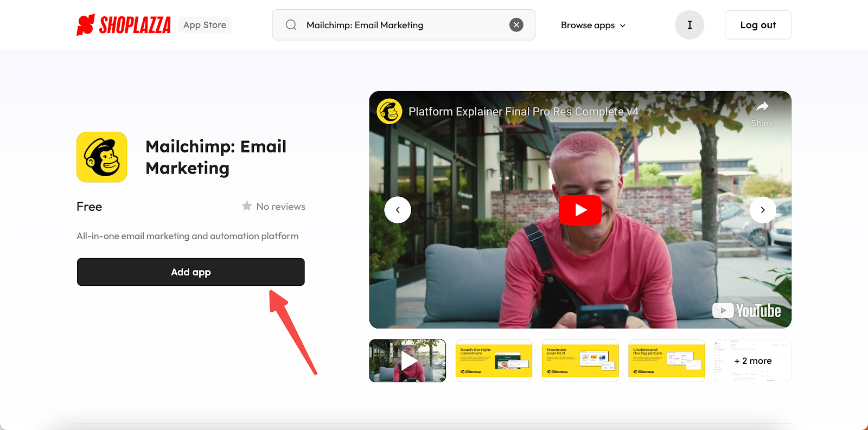Image resolution: width=868 pixels, height=430 pixels.
Task: Click the search magnifier icon
Action: pyautogui.click(x=291, y=25)
